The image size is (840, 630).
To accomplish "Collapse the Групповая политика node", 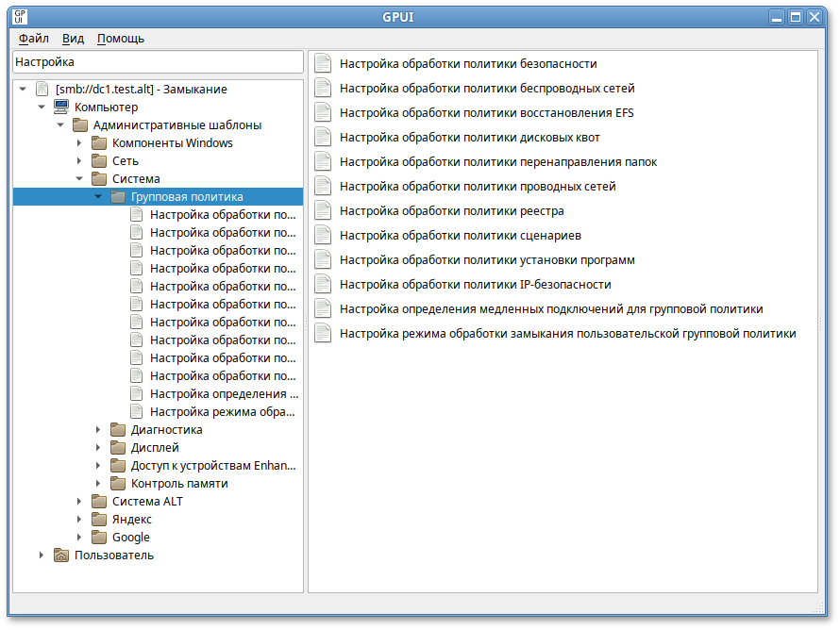I will [98, 197].
